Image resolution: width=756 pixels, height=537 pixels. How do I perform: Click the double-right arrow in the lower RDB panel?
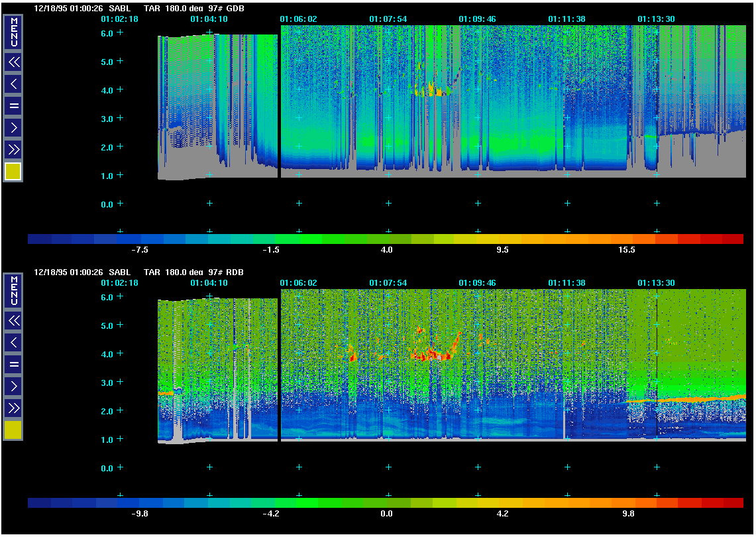(13, 407)
